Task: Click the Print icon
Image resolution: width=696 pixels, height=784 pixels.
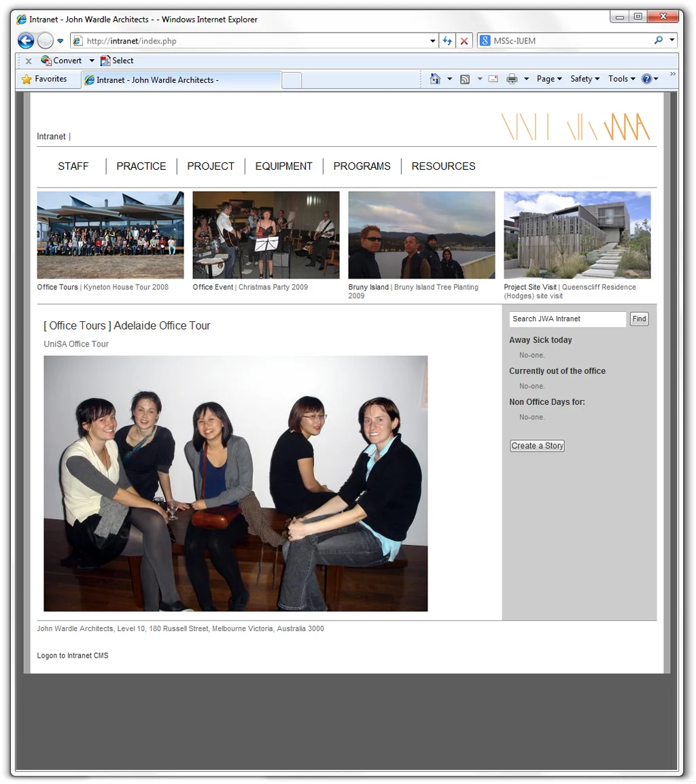Action: point(512,79)
